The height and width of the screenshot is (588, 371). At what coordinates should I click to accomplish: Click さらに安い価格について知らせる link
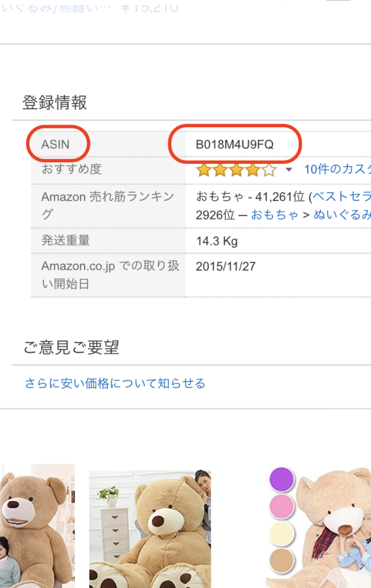pos(115,383)
